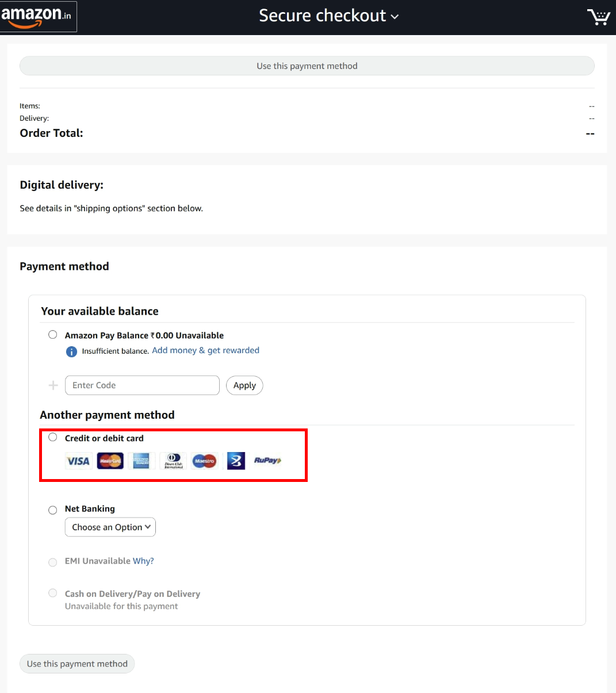The width and height of the screenshot is (616, 693).
Task: Select Amazon Pay Balance radio button
Action: tap(53, 335)
